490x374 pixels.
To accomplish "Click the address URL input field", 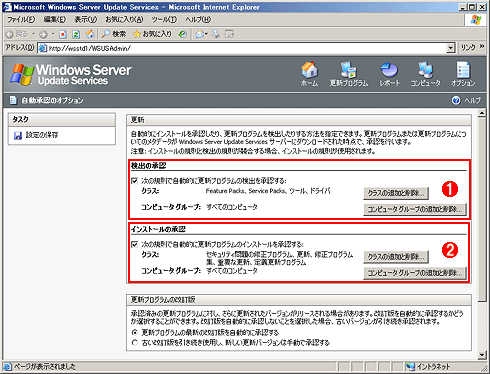I will 247,48.
